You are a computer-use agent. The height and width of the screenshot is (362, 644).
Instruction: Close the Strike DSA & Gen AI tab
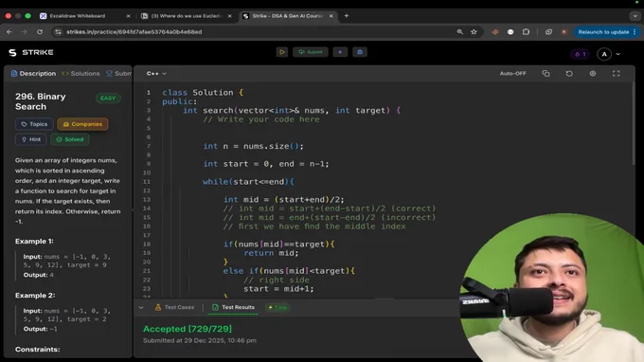click(331, 16)
